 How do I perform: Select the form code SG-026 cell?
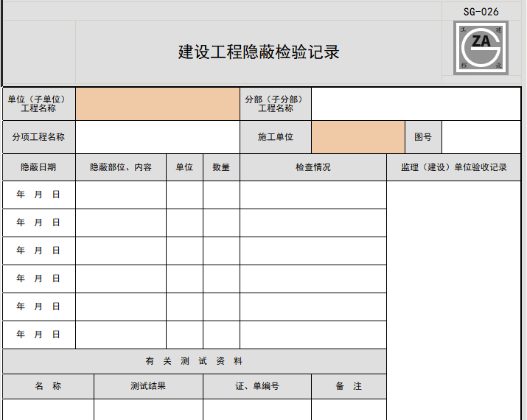(x=481, y=12)
